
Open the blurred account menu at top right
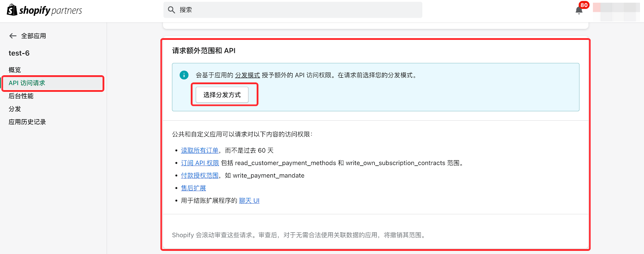click(x=616, y=11)
